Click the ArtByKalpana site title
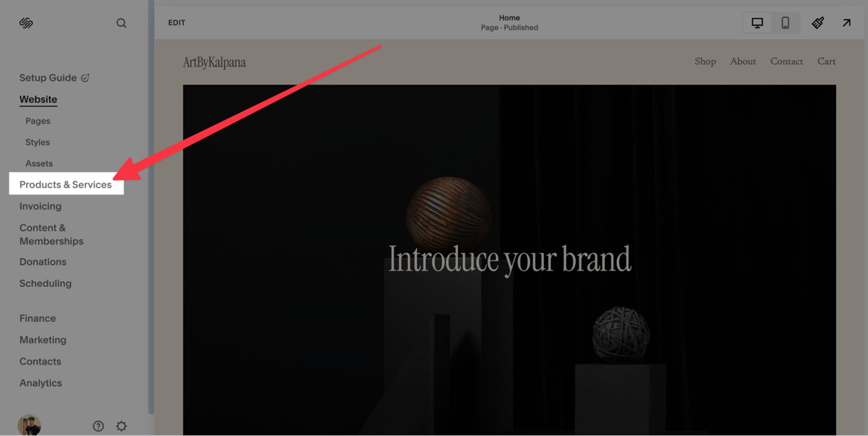868x436 pixels. tap(214, 62)
